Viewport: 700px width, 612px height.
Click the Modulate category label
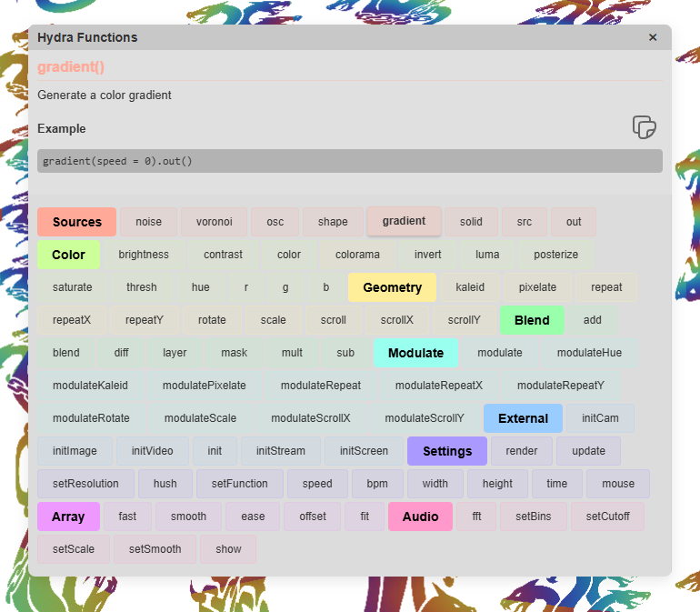tap(415, 353)
